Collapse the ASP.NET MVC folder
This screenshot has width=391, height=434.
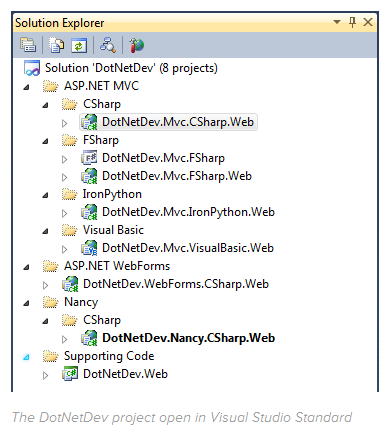pyautogui.click(x=26, y=88)
